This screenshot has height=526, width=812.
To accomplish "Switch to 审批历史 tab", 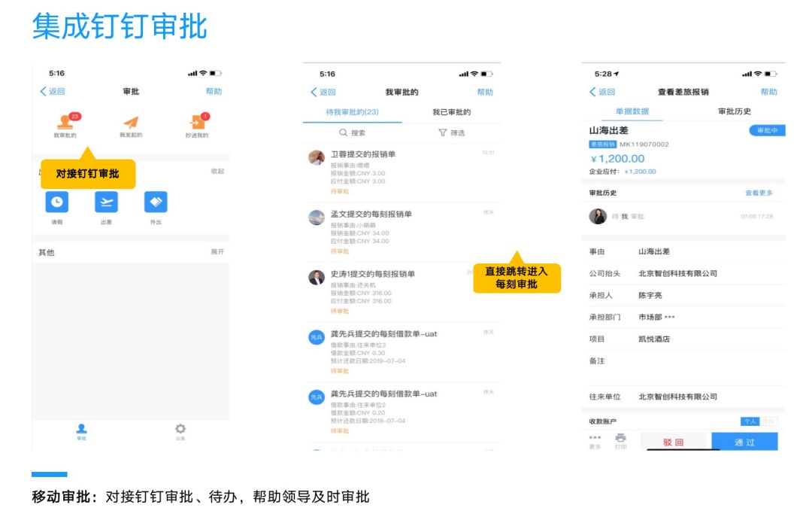I will tap(735, 111).
